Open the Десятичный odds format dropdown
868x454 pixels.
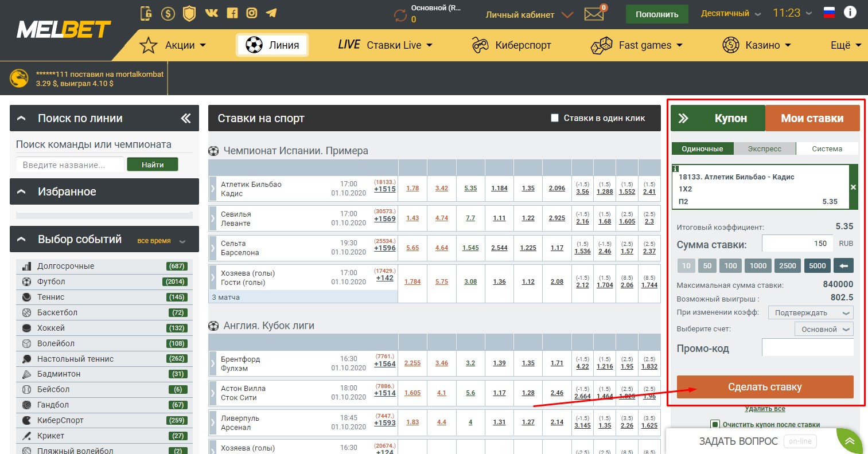coord(731,13)
